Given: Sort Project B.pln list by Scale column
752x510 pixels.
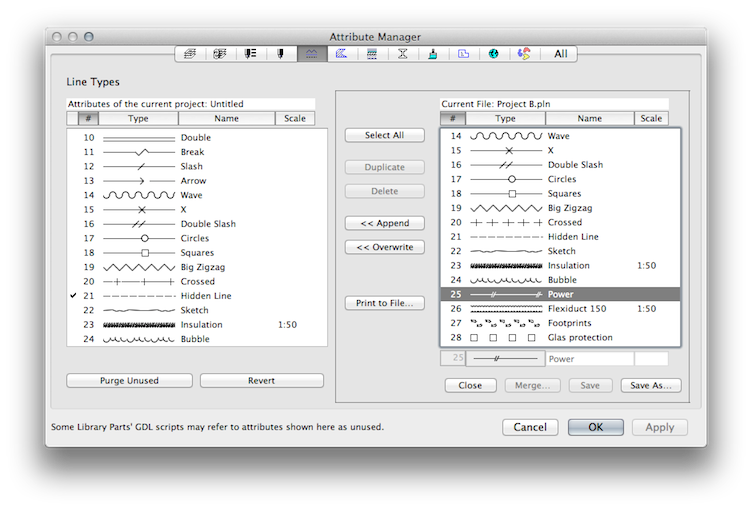Looking at the screenshot, I should coord(651,119).
